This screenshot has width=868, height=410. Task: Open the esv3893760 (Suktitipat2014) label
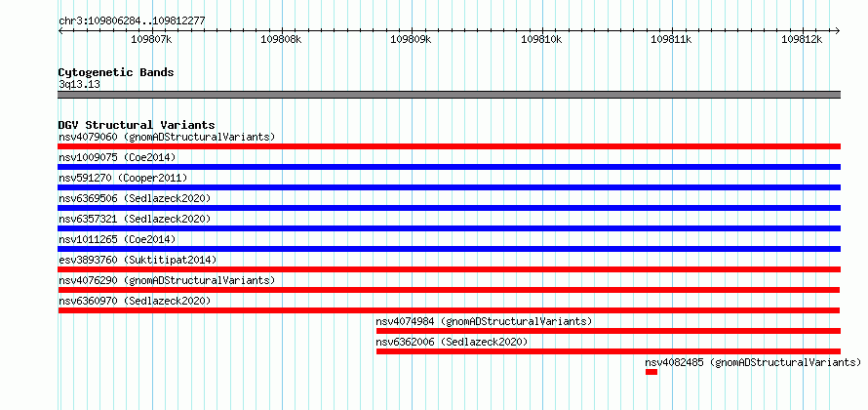138,260
